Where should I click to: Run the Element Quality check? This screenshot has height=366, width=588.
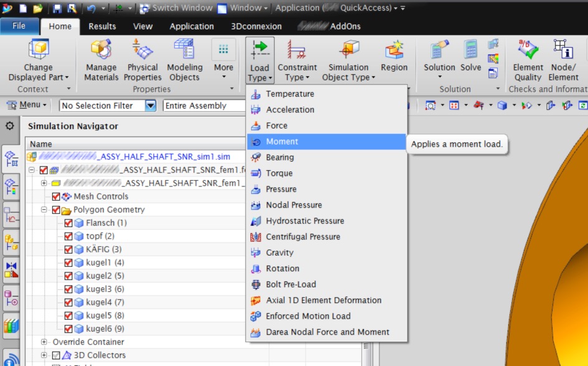[x=528, y=61]
